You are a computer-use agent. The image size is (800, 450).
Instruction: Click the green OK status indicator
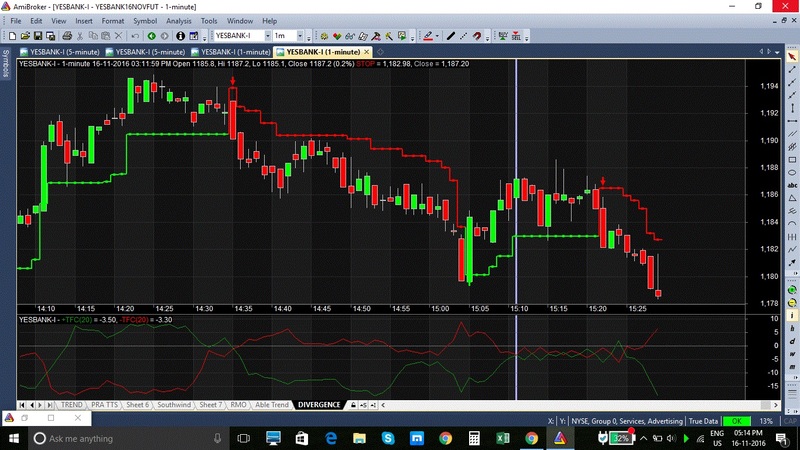(x=736, y=421)
